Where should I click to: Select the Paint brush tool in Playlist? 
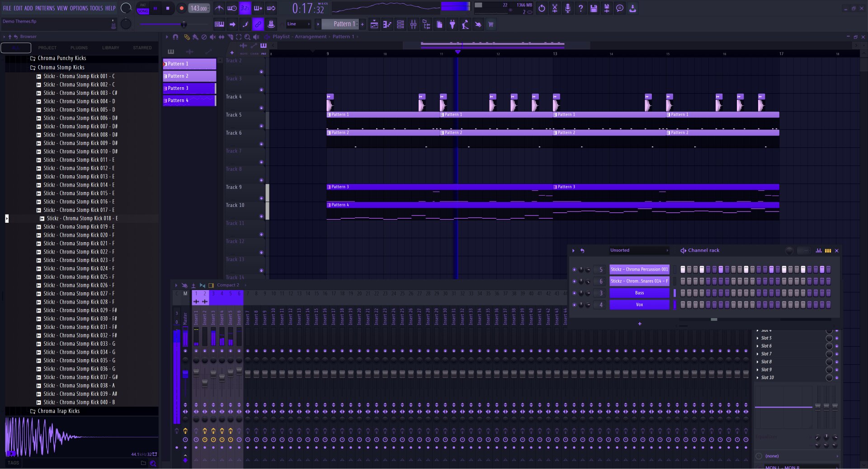(195, 37)
